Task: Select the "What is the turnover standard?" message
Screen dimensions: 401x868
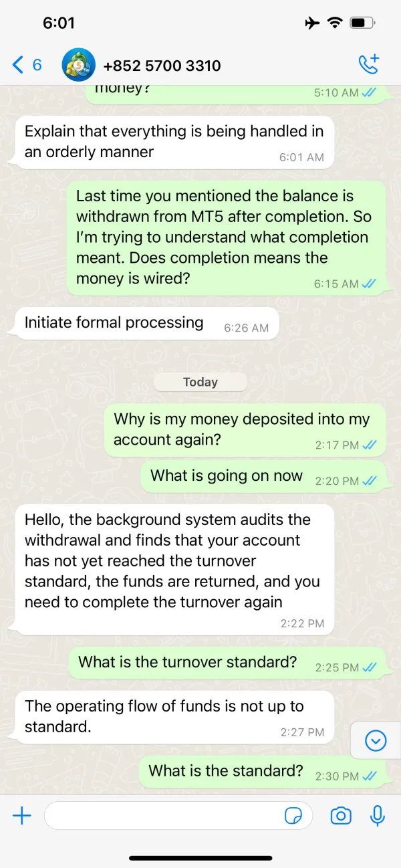Action: 227,663
